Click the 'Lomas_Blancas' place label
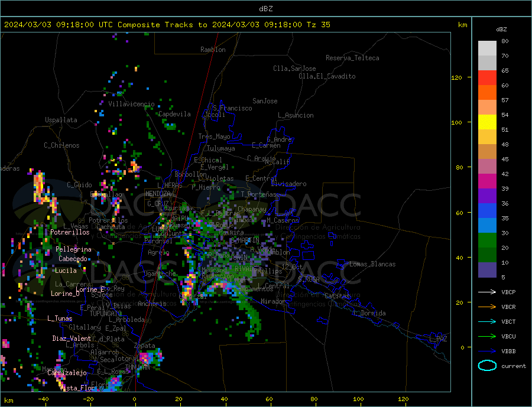 tap(372, 264)
